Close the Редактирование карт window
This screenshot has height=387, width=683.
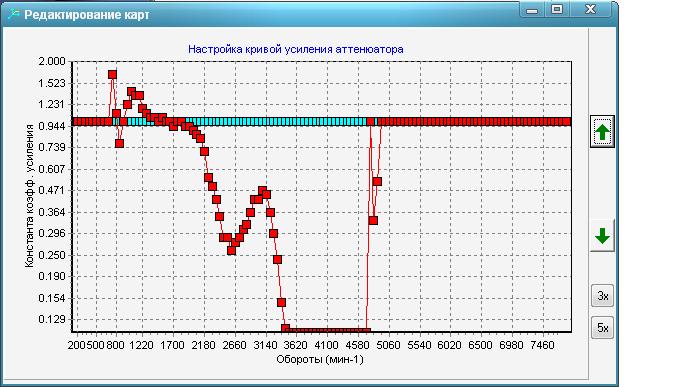coord(591,10)
